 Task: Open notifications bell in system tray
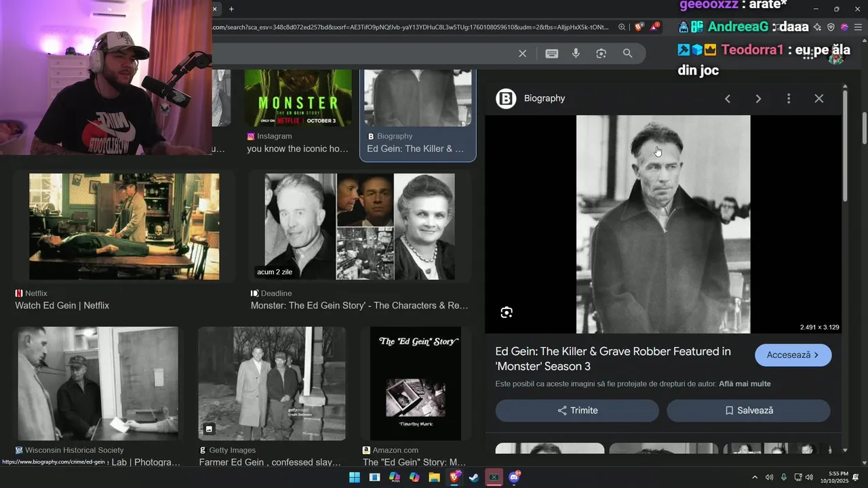[856, 477]
